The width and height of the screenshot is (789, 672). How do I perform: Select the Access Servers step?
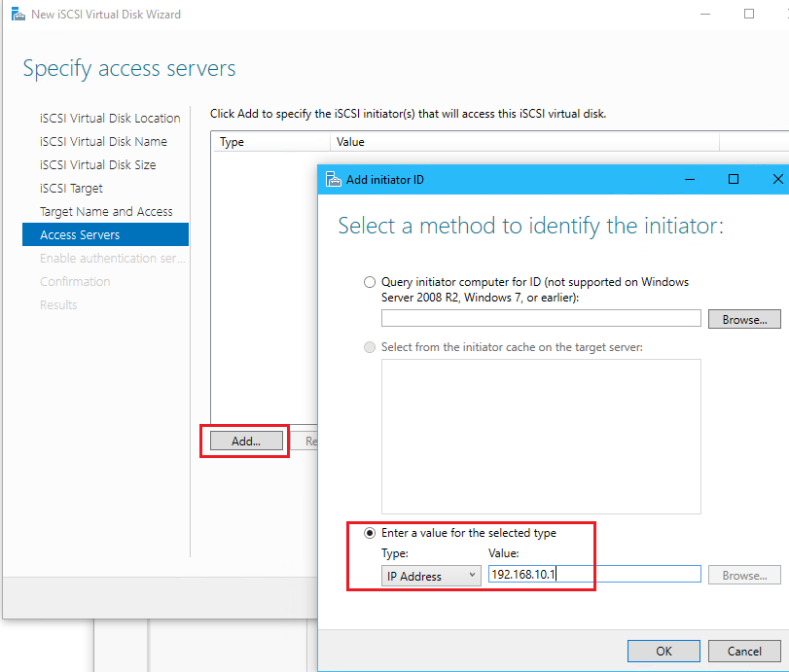(106, 235)
